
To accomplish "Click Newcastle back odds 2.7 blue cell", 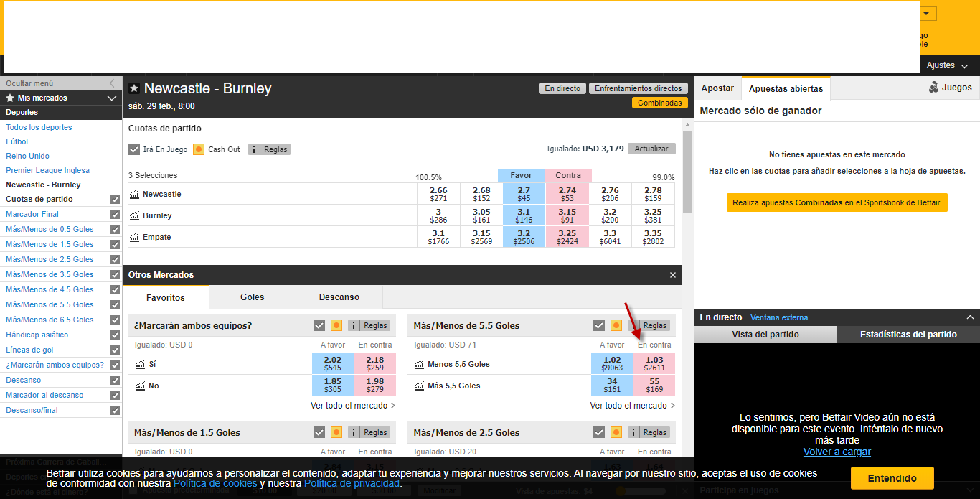I will point(524,194).
